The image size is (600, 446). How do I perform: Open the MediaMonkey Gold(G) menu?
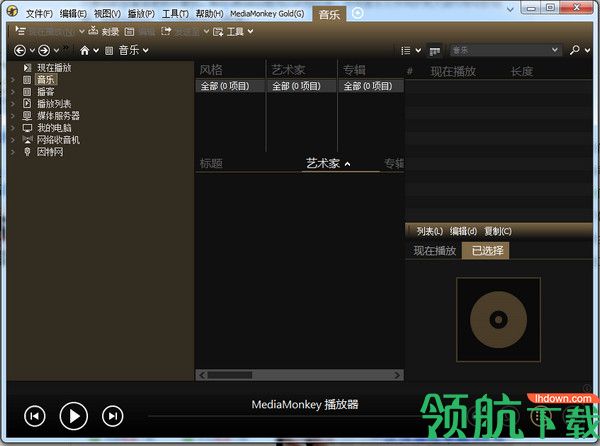point(267,14)
